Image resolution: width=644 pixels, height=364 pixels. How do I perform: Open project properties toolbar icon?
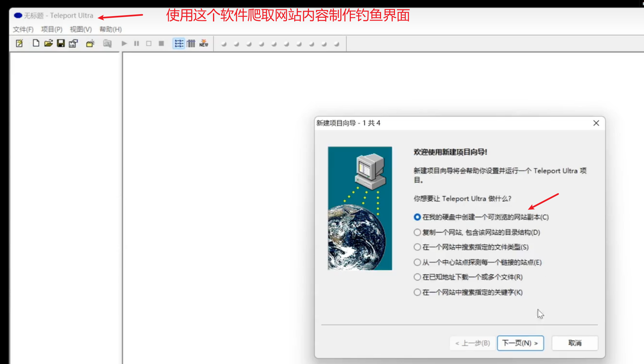(73, 44)
